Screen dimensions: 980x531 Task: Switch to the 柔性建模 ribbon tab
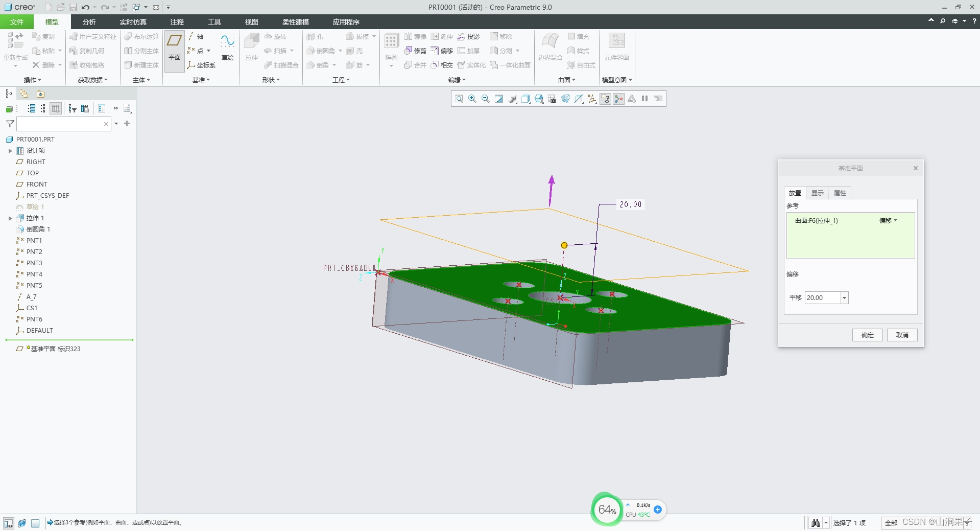(296, 22)
